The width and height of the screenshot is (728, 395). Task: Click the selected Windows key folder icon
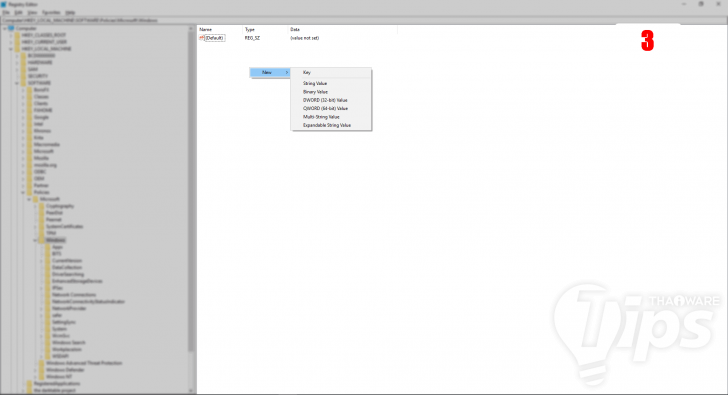click(x=41, y=240)
